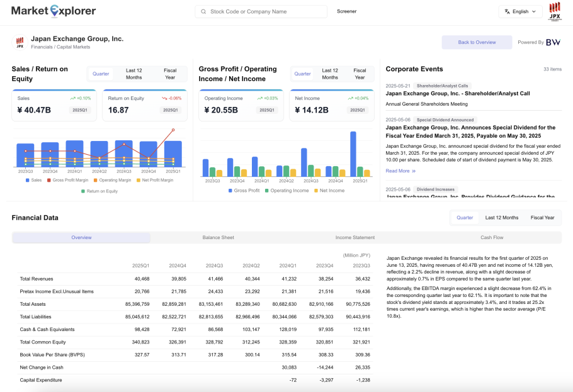Open the Cash Flow tab
Image resolution: width=573 pixels, height=392 pixels.
tap(492, 237)
